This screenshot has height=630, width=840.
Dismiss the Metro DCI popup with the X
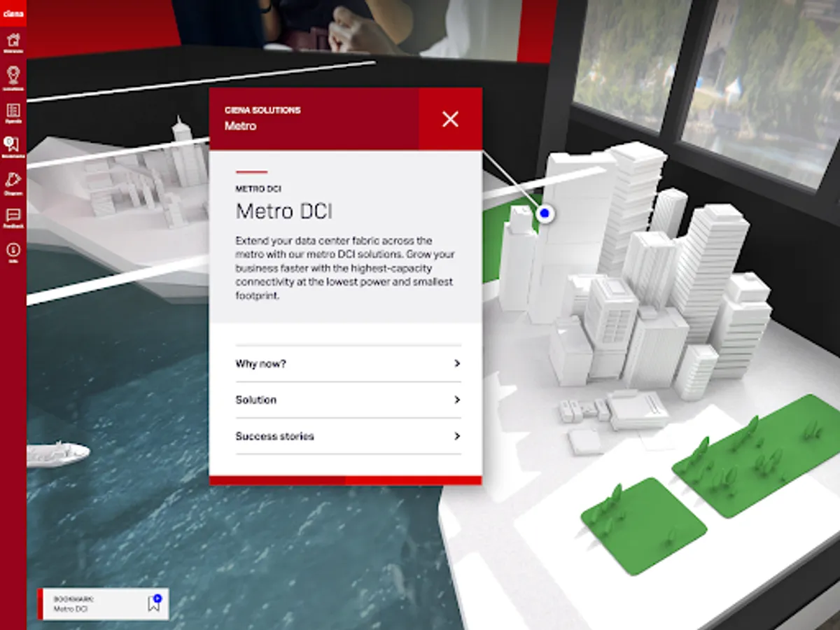pos(450,119)
